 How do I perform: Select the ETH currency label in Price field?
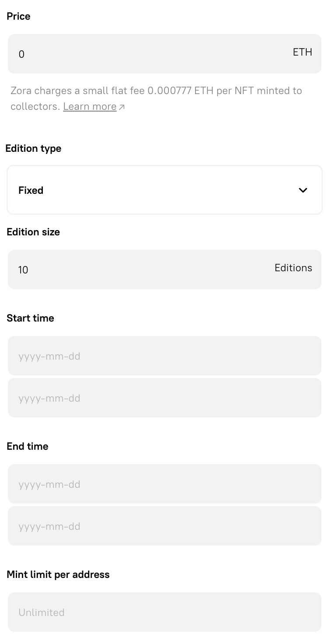[x=302, y=52]
